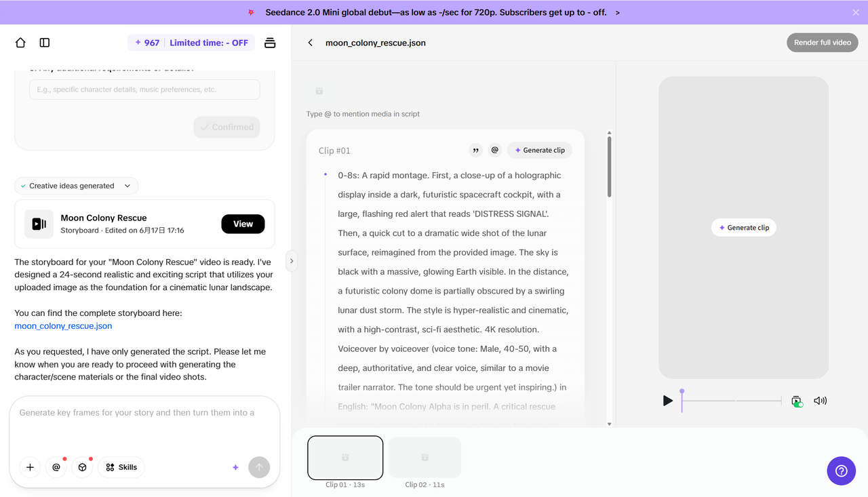Click the preview timeline slider

[732, 401]
